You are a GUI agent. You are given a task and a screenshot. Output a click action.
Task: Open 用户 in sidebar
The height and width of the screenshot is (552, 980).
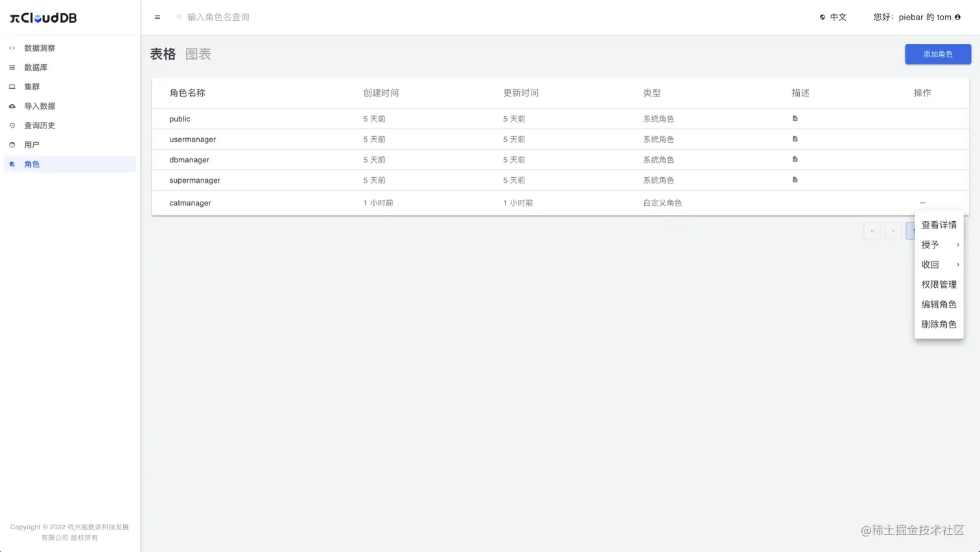70,145
